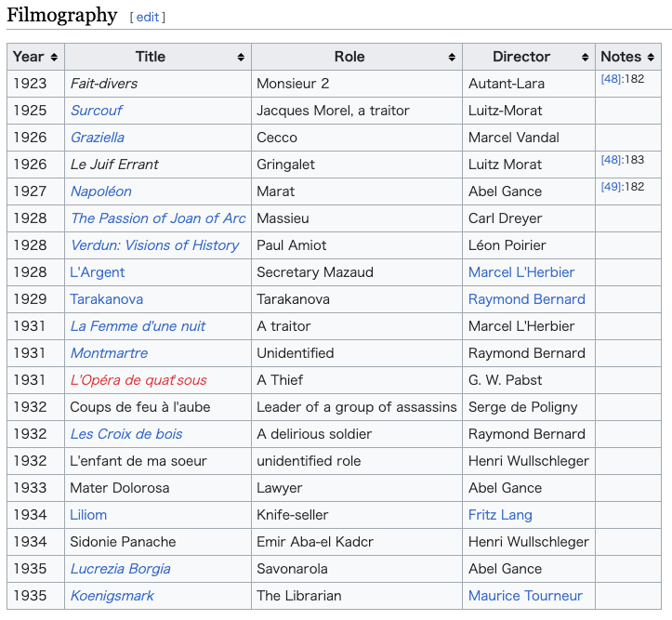The height and width of the screenshot is (620, 672).
Task: Select the role Savonarola
Action: click(292, 569)
